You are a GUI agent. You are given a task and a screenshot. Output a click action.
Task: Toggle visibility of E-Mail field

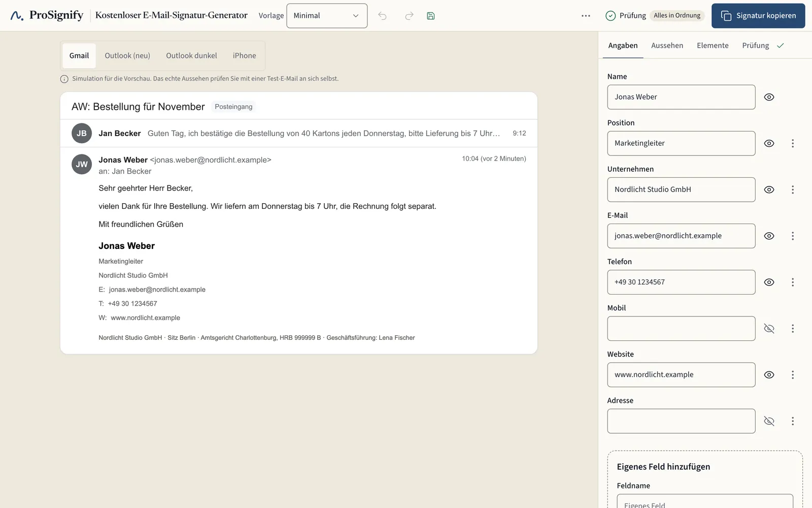(769, 236)
